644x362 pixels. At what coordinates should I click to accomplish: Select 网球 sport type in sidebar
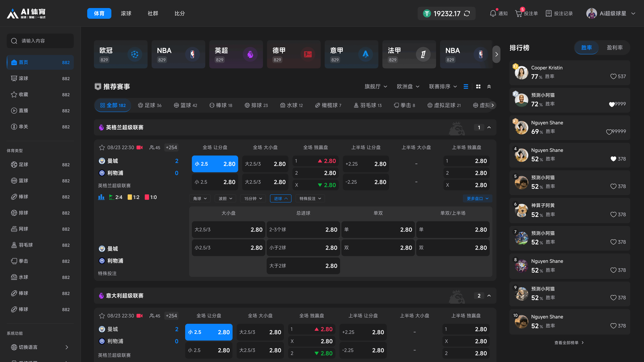40,229
